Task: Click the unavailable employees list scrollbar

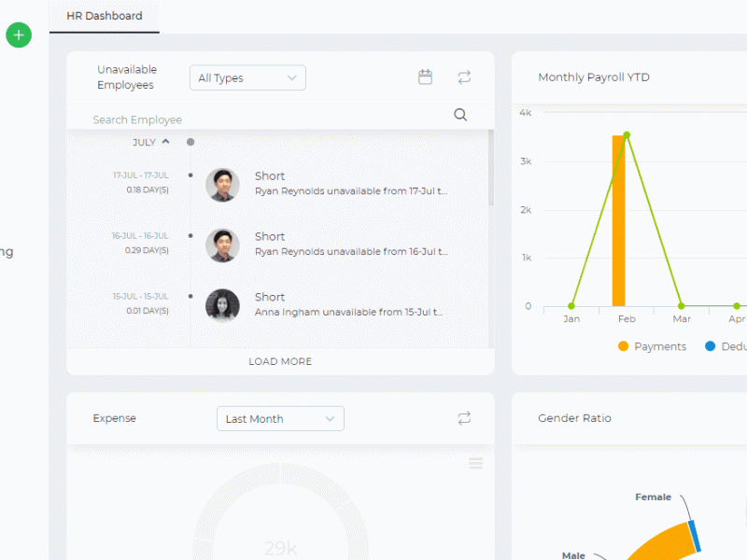Action: tap(491, 168)
